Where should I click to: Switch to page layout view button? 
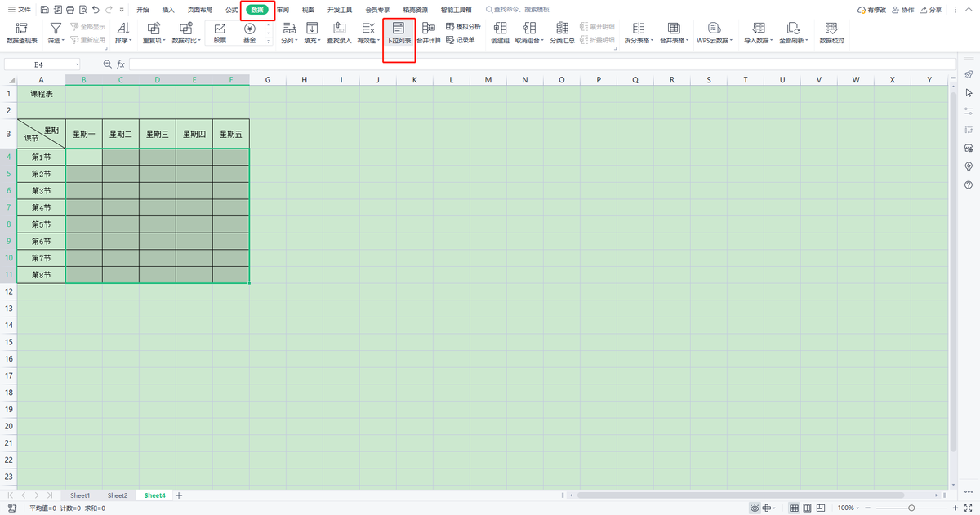(x=808, y=508)
